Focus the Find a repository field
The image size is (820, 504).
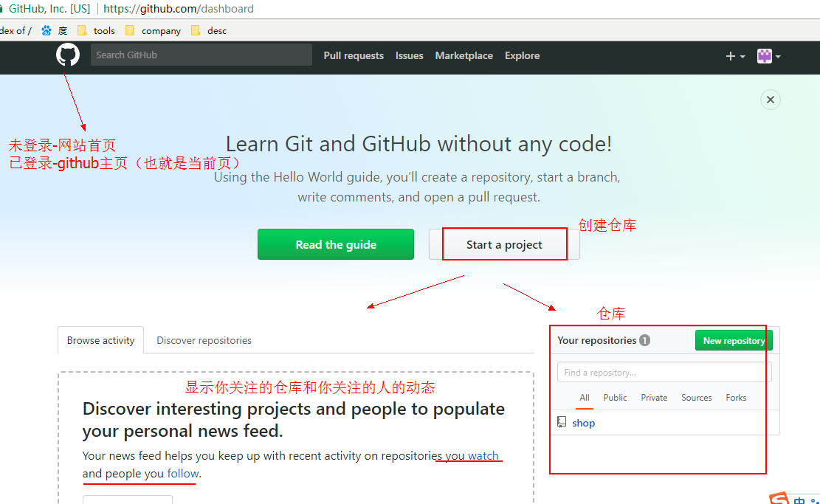pyautogui.click(x=664, y=372)
